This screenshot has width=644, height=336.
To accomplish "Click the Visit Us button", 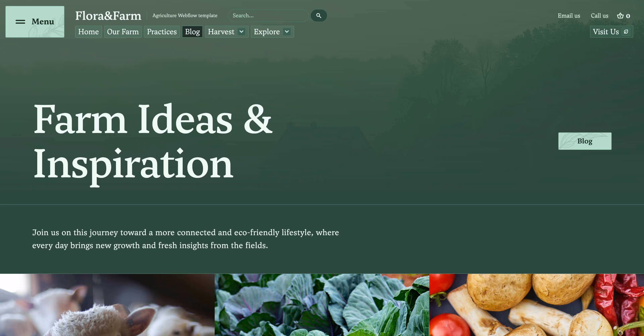I will click(611, 32).
